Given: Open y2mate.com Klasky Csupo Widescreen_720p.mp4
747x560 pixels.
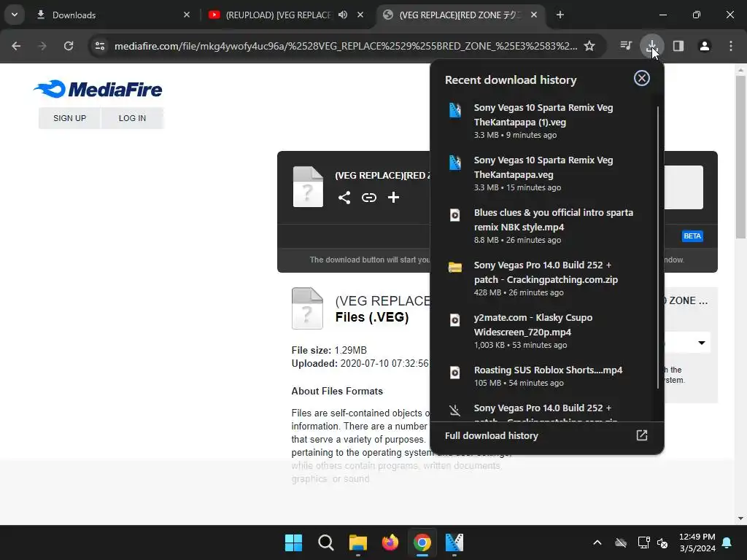Looking at the screenshot, I should tap(543, 331).
